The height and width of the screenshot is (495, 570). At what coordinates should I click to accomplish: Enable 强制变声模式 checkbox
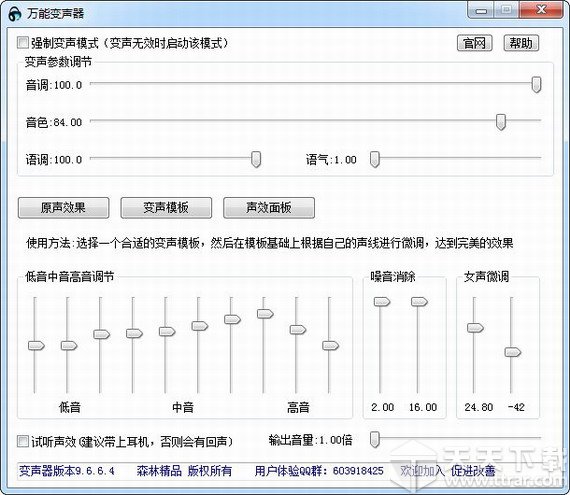[23, 43]
